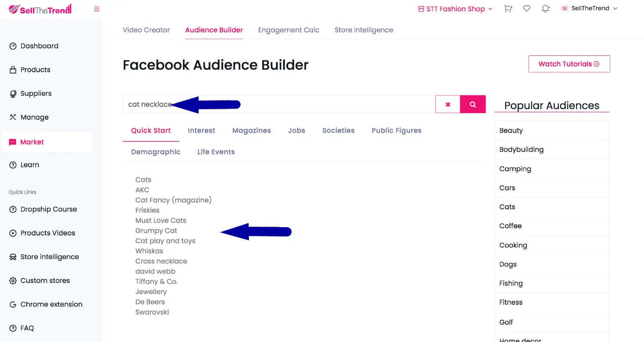This screenshot has width=644, height=342.
Task: Open the wishlist heart icon
Action: [x=526, y=9]
